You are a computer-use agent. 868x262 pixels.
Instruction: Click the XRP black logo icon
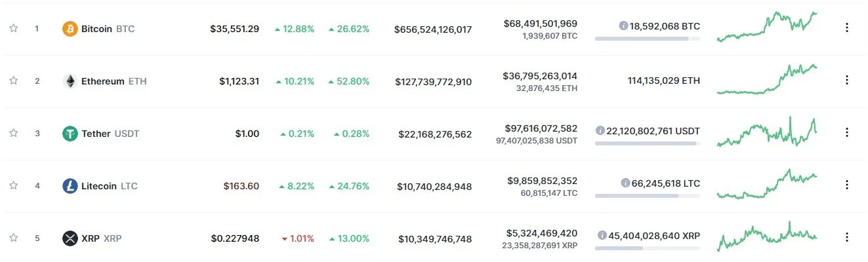point(70,238)
